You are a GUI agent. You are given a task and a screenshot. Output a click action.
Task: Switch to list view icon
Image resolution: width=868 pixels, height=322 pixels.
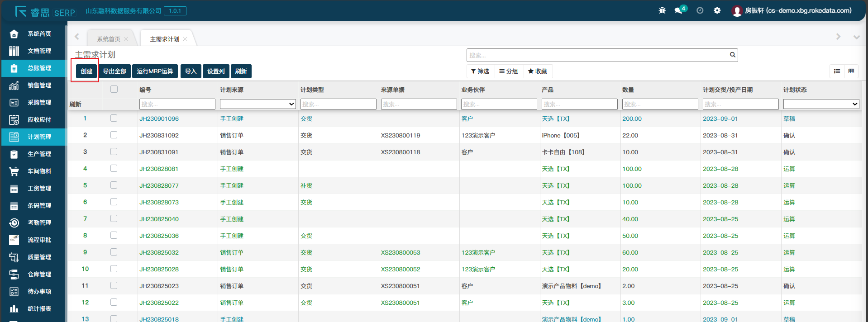click(837, 71)
